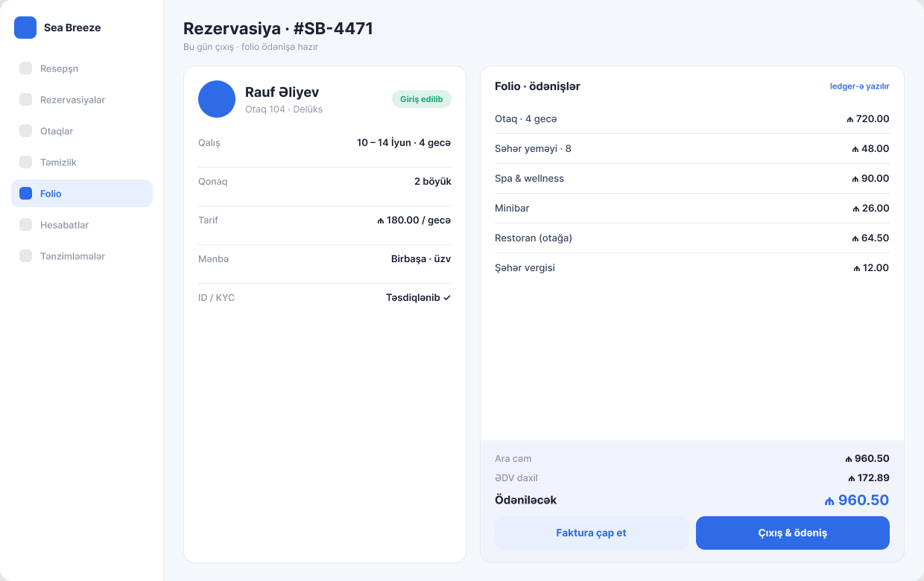Open Hesabatlar reports section
924x581 pixels.
click(x=82, y=225)
